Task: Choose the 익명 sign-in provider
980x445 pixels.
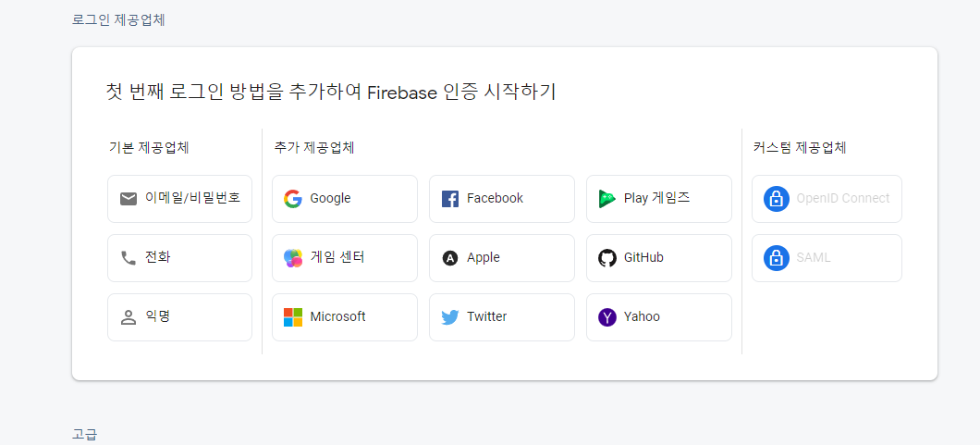Action: pyautogui.click(x=180, y=317)
